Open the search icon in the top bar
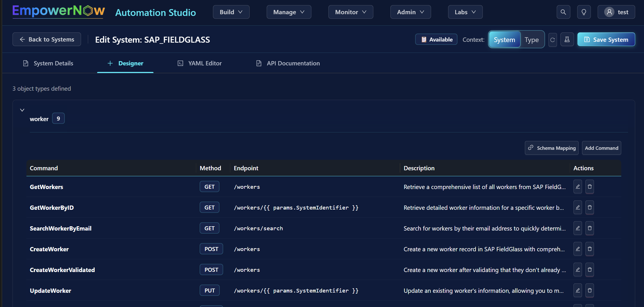 [x=563, y=12]
